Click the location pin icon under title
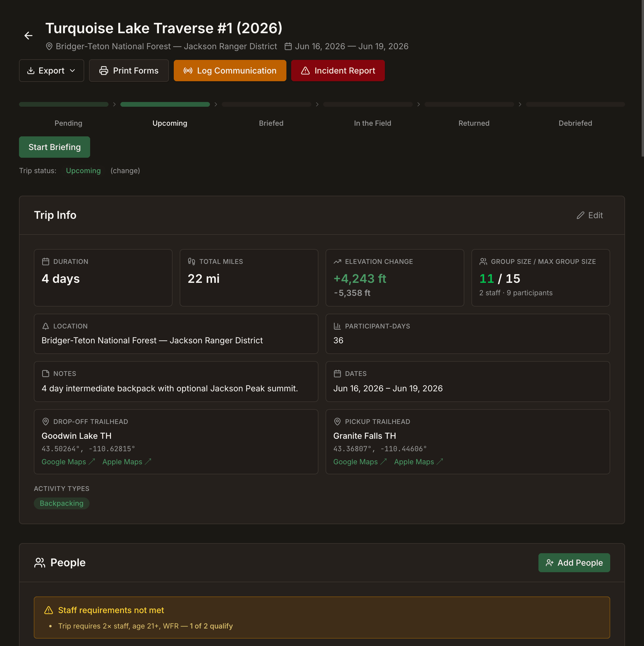Viewport: 644px width, 646px height. point(49,47)
